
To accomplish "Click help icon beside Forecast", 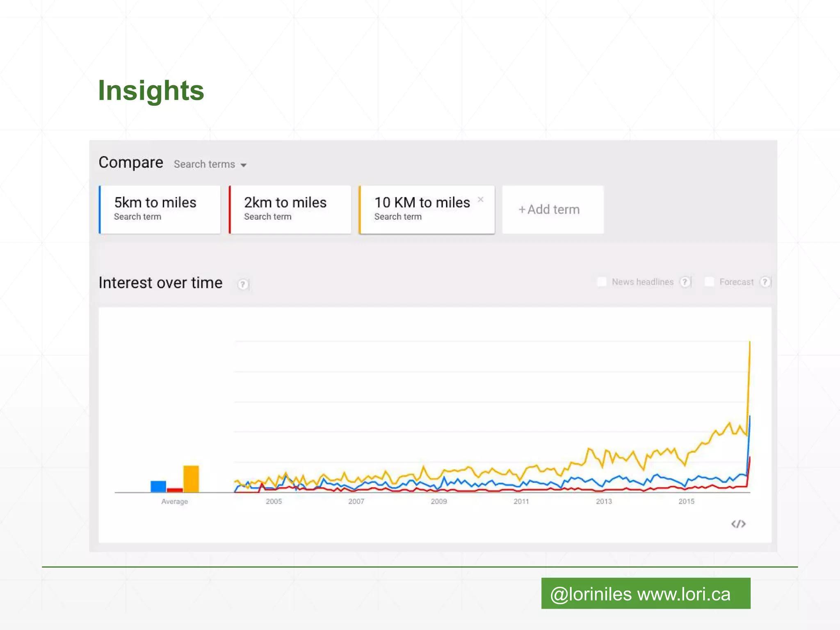I will pos(765,282).
